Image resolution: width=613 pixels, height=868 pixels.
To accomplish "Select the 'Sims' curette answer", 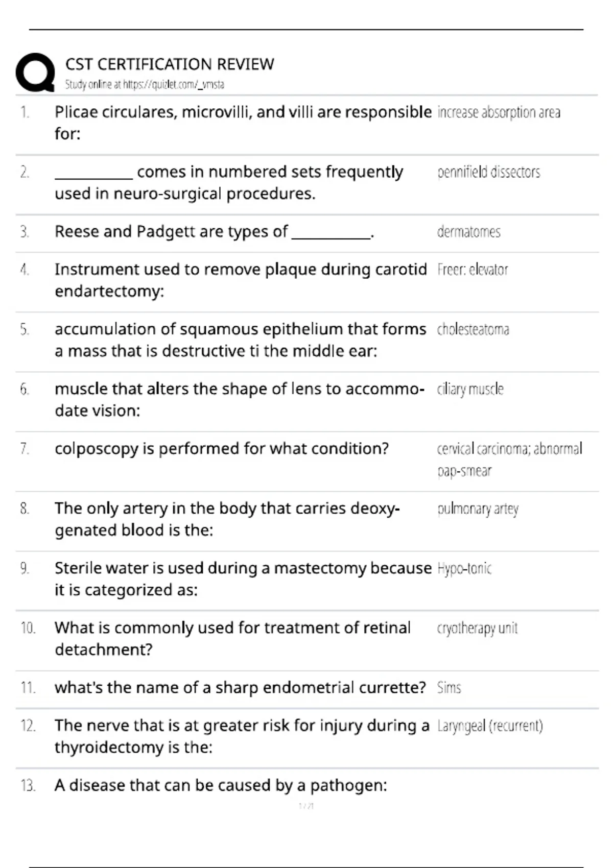I will tap(449, 688).
